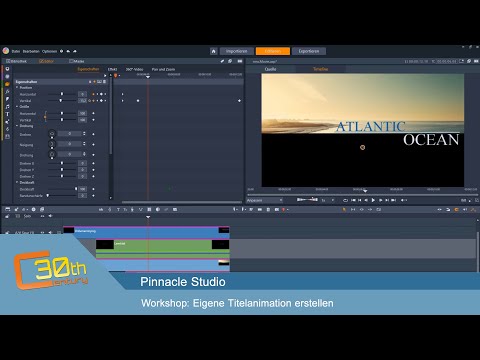
Task: Toggle the Größe proportion link
Action: (x=45, y=117)
